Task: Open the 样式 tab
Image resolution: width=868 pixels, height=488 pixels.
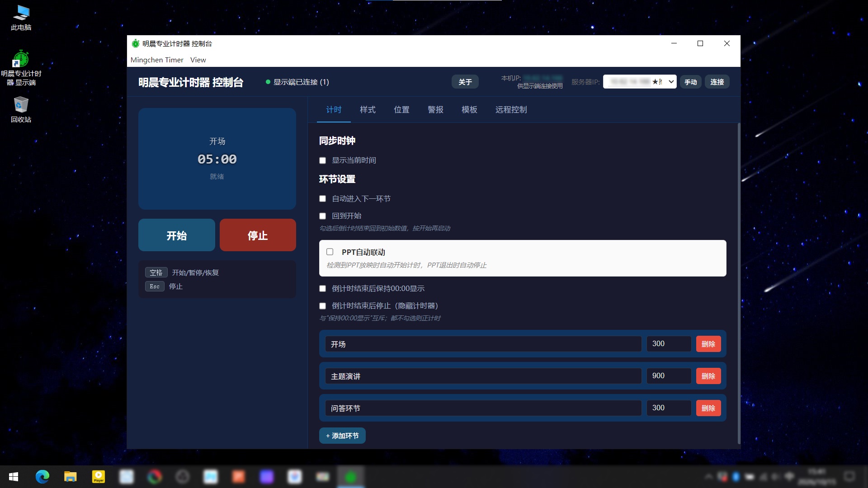Action: 368,110
